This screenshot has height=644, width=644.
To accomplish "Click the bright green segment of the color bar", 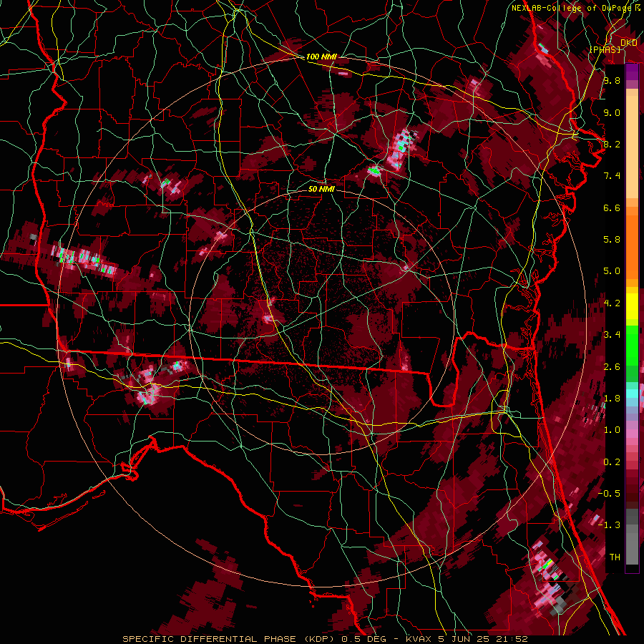I will pyautogui.click(x=632, y=345).
